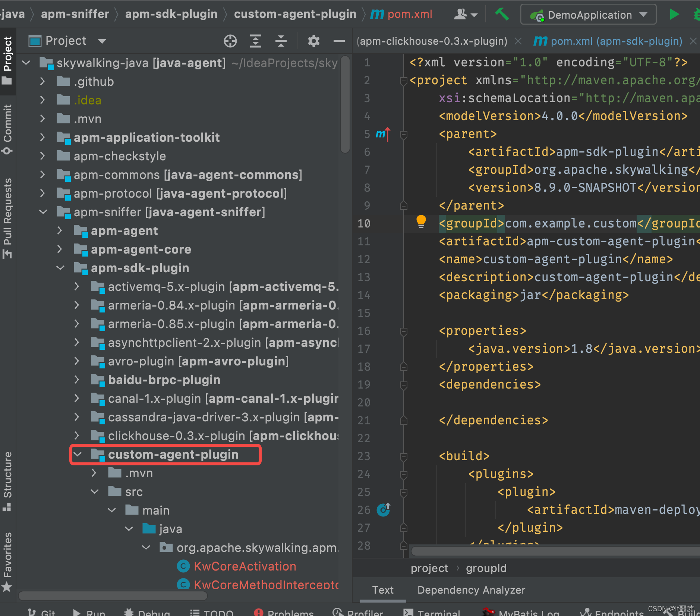This screenshot has width=700, height=616.
Task: Click Select Opened File crosshair icon
Action: 230,41
